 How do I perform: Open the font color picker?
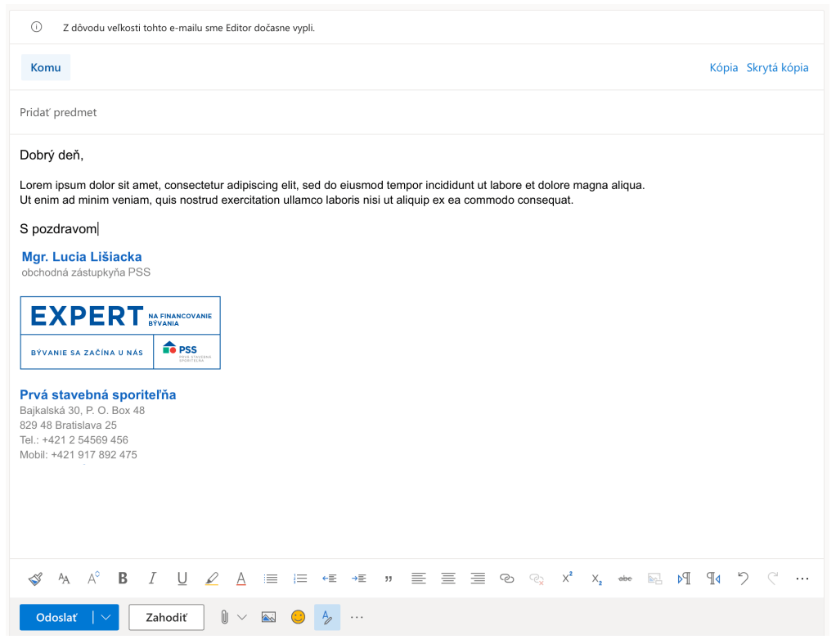tap(241, 578)
